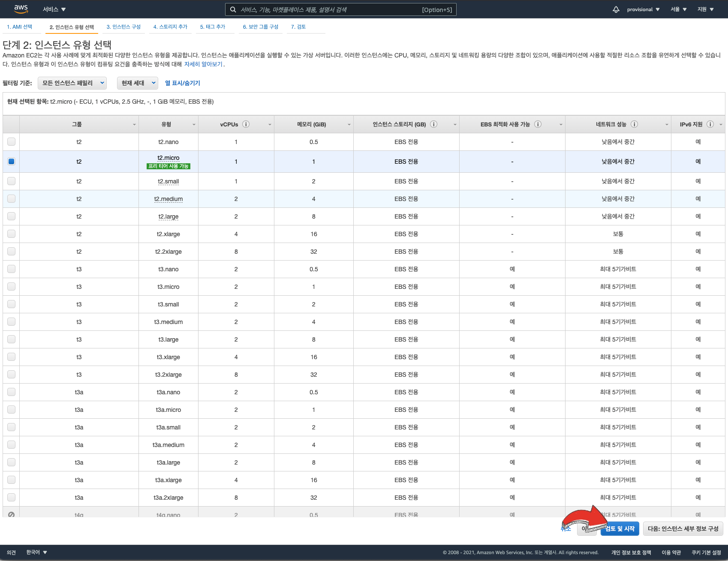Show info for vCPUs column
The width and height of the screenshot is (728, 561).
pos(246,124)
